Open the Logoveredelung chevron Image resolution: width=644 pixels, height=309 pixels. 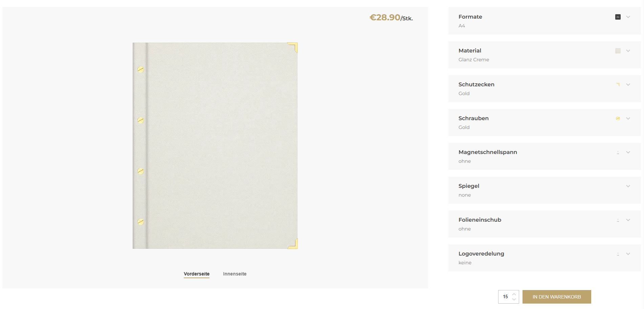[x=628, y=254]
